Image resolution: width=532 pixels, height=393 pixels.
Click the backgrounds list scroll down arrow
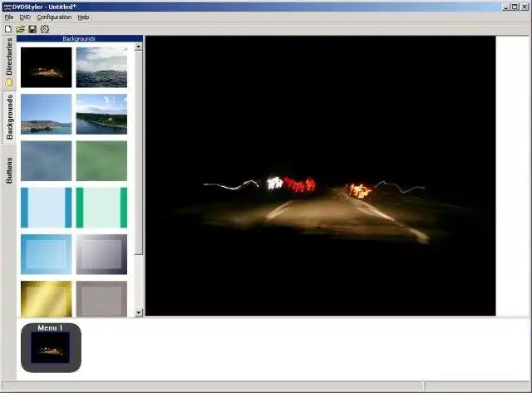tap(139, 312)
